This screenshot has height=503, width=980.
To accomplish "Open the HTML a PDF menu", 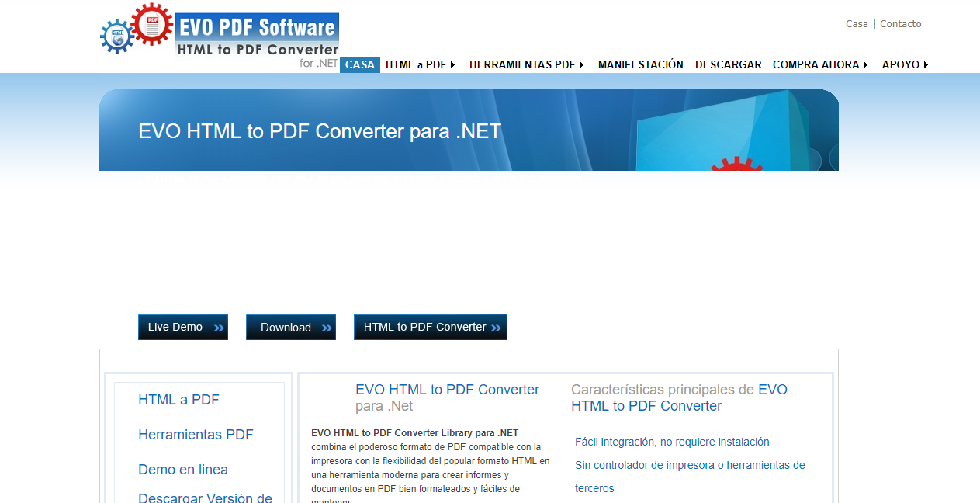I will (x=416, y=64).
